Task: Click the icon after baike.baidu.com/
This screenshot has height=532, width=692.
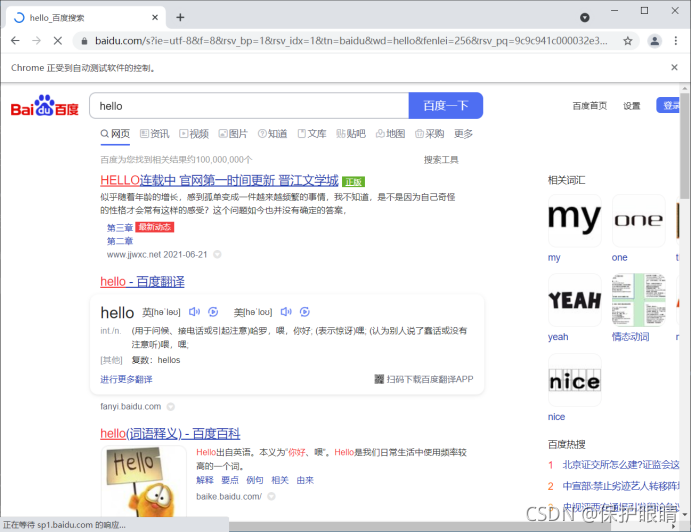Action: tap(272, 496)
